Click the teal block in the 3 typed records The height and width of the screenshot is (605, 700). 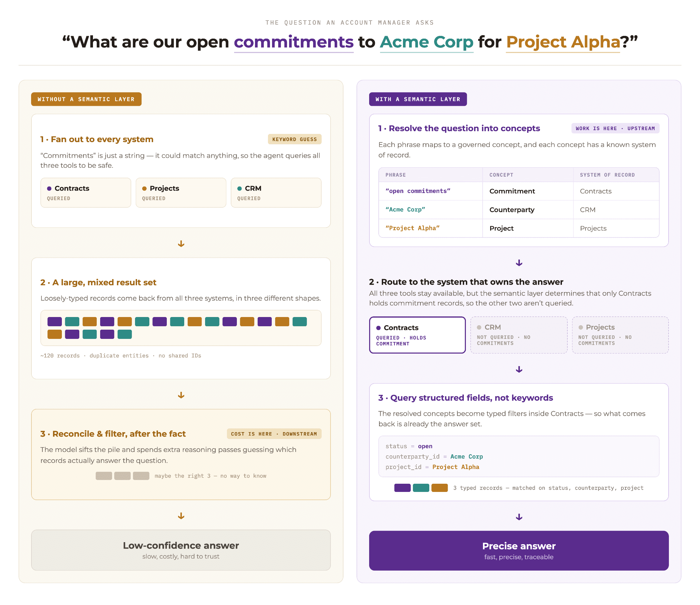421,488
